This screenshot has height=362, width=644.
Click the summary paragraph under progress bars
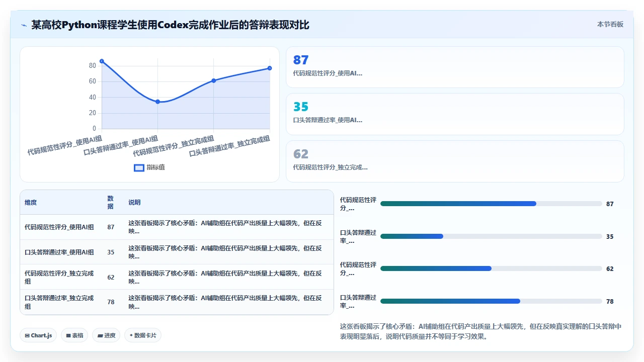[x=481, y=331]
